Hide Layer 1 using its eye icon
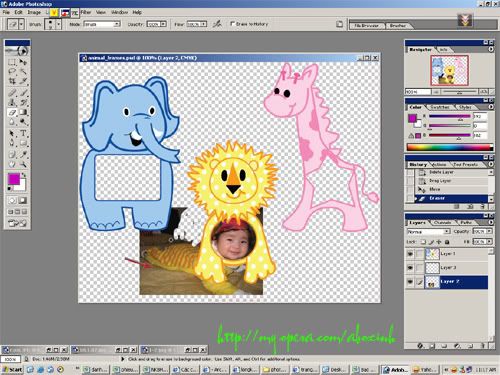 (x=410, y=254)
